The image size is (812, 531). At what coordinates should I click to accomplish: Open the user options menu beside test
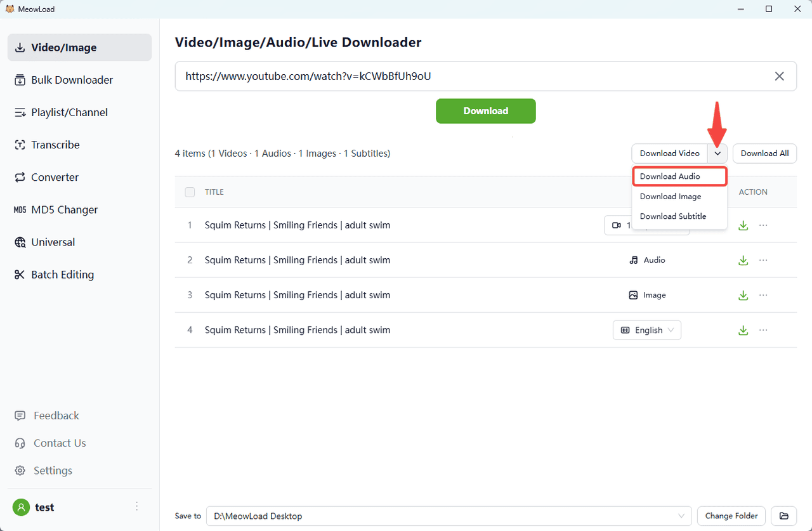coord(136,506)
